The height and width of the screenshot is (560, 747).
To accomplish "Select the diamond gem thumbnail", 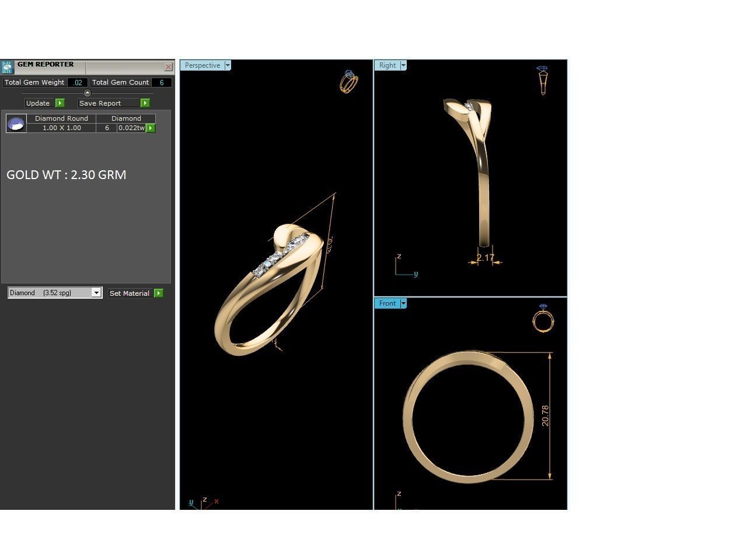I will tap(16, 124).
